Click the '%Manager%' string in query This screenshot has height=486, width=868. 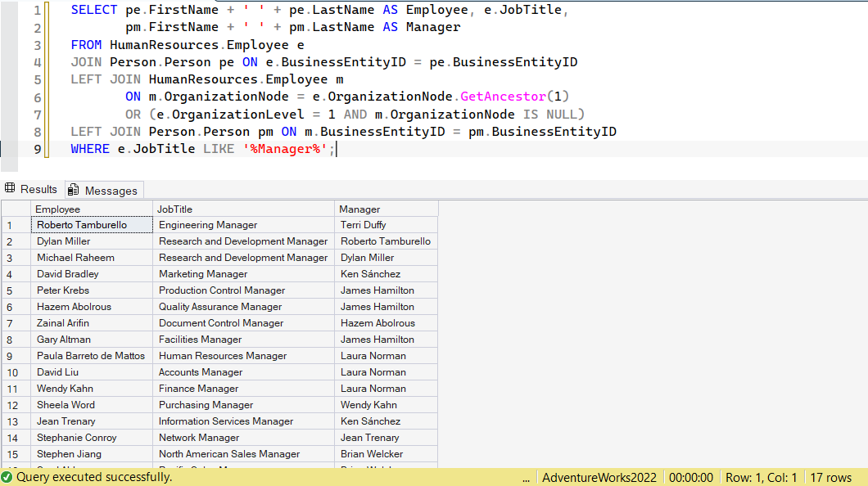(x=284, y=149)
